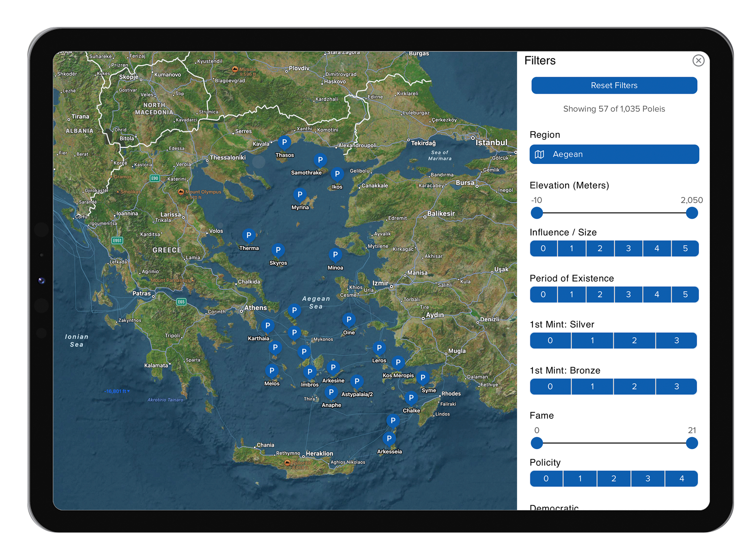Select the Skyros polis pin

pyautogui.click(x=278, y=250)
